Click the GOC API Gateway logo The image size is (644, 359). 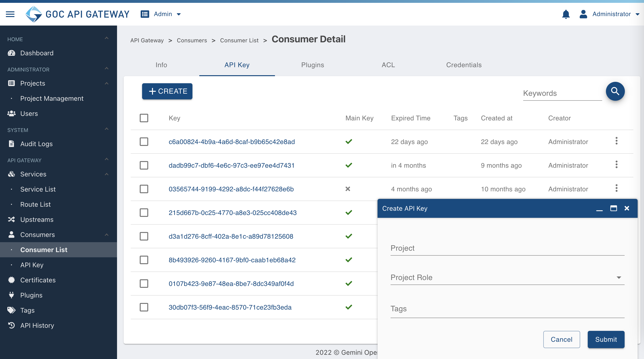(77, 14)
